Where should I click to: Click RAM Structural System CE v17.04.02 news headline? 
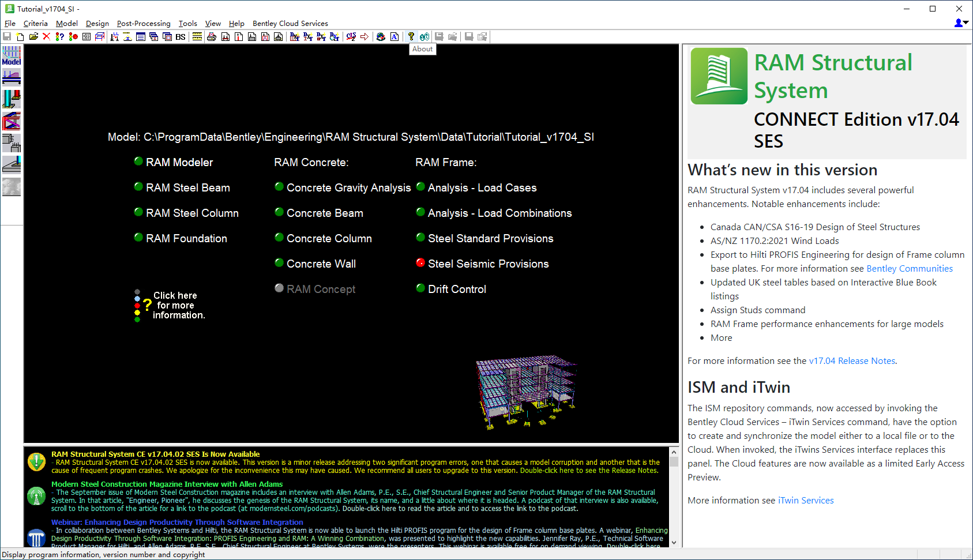coord(155,454)
